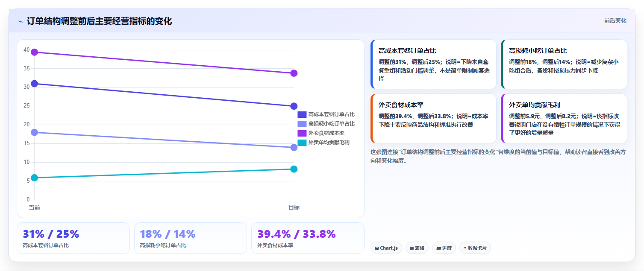Click the 31% / 25% stat tile
Screen dimensions: 644x271
[x=73, y=238]
